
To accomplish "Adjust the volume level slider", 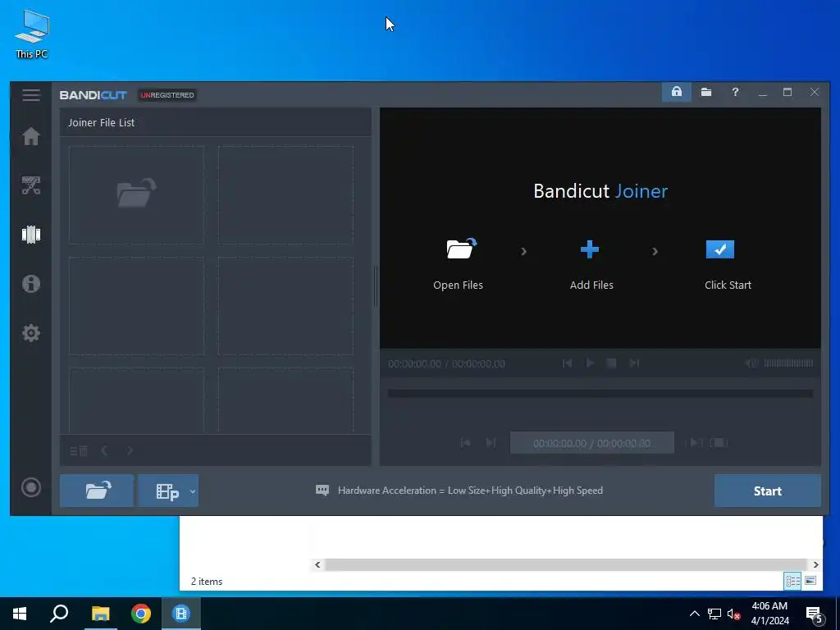I will [x=788, y=363].
